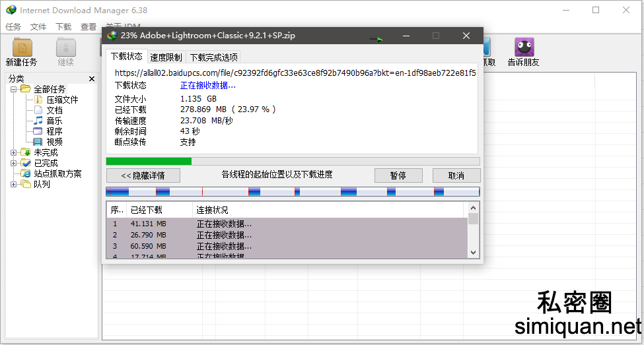Viewport: 644px width, 345px height.
Task: Click the 告诉朋友 (tell a friend) toolbar icon
Action: click(524, 51)
